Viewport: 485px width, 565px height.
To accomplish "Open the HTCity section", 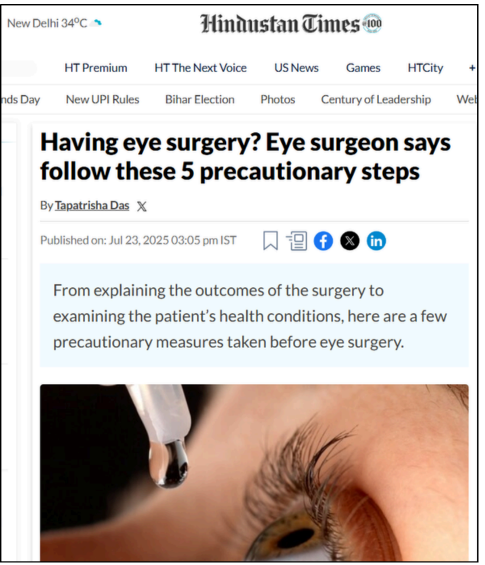I will (x=426, y=68).
